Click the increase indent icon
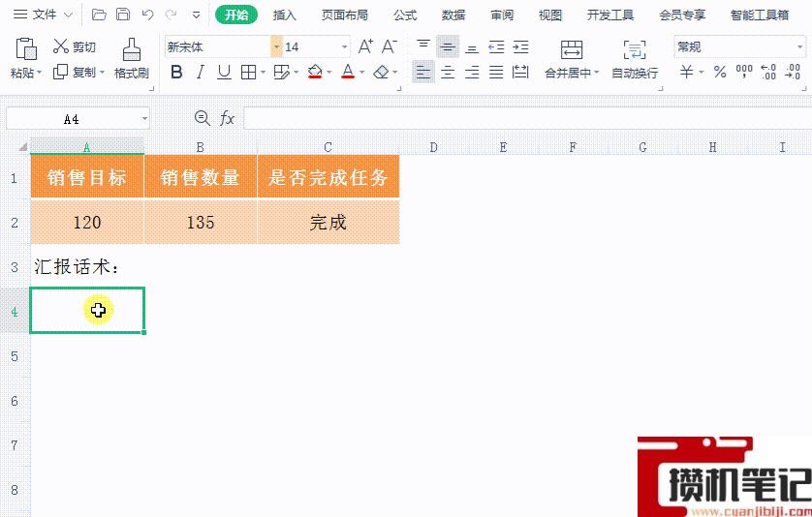Screen dimensions: 812x517 (520, 47)
